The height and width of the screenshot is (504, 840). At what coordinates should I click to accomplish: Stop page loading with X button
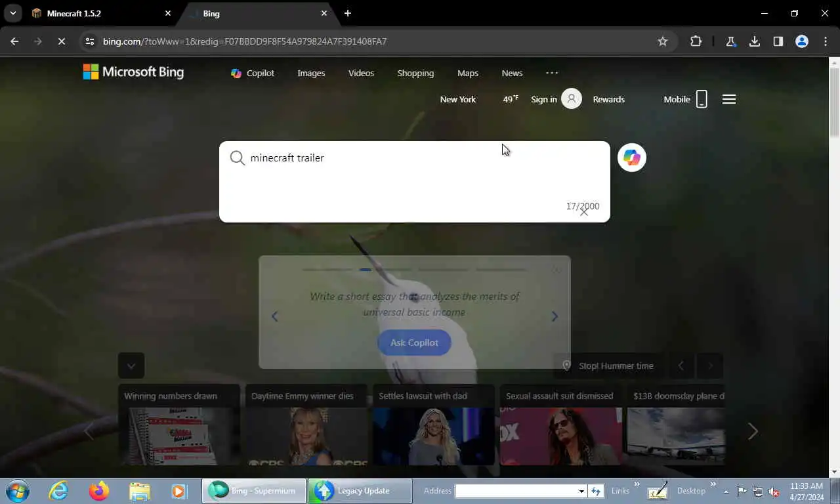(x=61, y=41)
